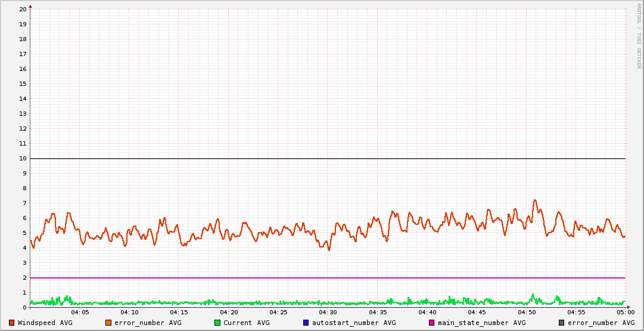Select the "main_state_number AVG" legend label

pyautogui.click(x=482, y=323)
